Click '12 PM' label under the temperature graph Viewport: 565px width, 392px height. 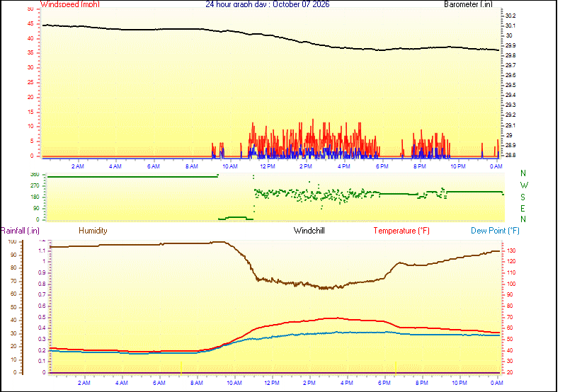(x=272, y=383)
